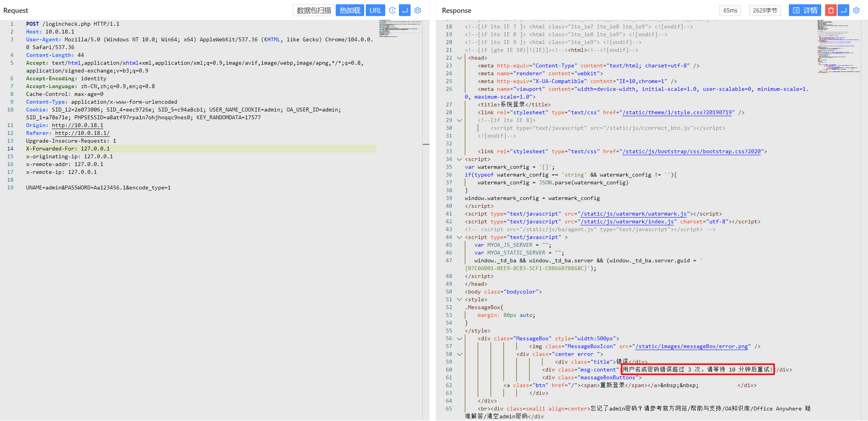This screenshot has height=421, width=868.
Task: Click the window.watermark_config assignment line
Action: click(x=532, y=198)
